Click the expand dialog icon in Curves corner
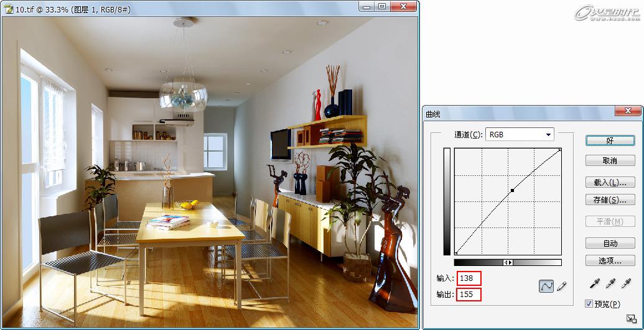The height and width of the screenshot is (330, 644). pyautogui.click(x=630, y=318)
